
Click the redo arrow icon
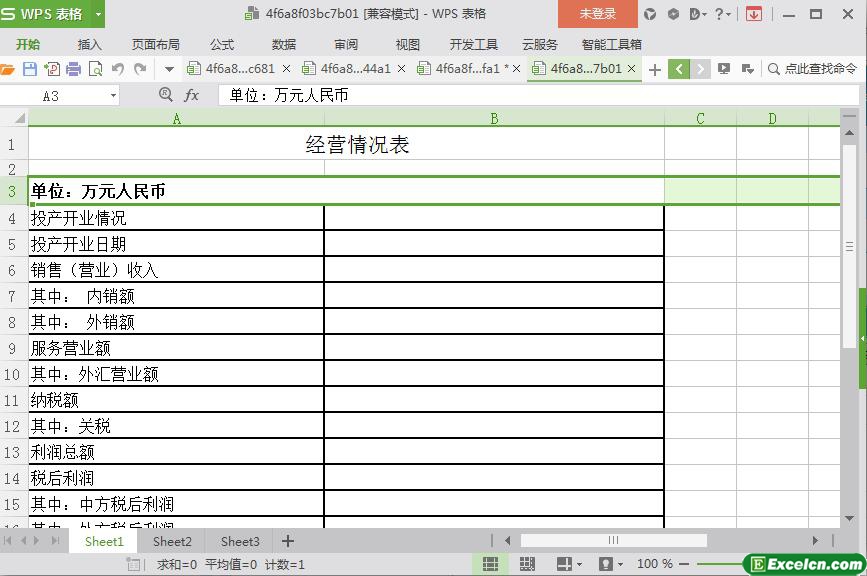click(140, 69)
